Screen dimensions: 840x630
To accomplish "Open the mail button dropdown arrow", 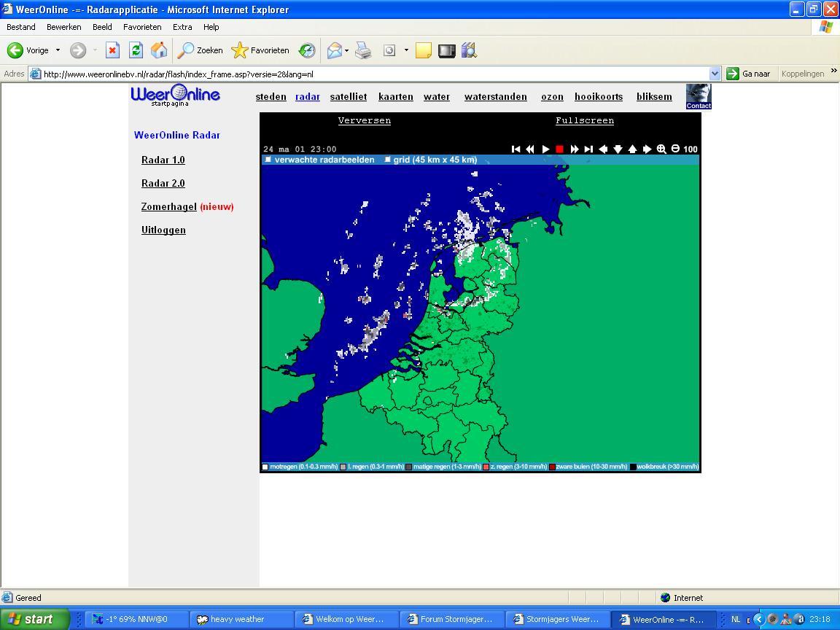I will coord(346,50).
